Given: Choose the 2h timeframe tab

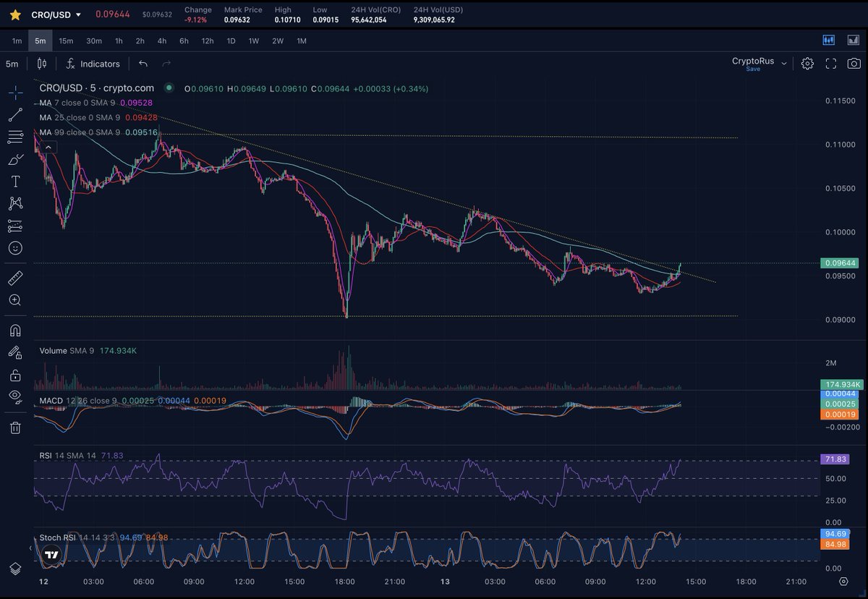Looking at the screenshot, I should coord(140,41).
